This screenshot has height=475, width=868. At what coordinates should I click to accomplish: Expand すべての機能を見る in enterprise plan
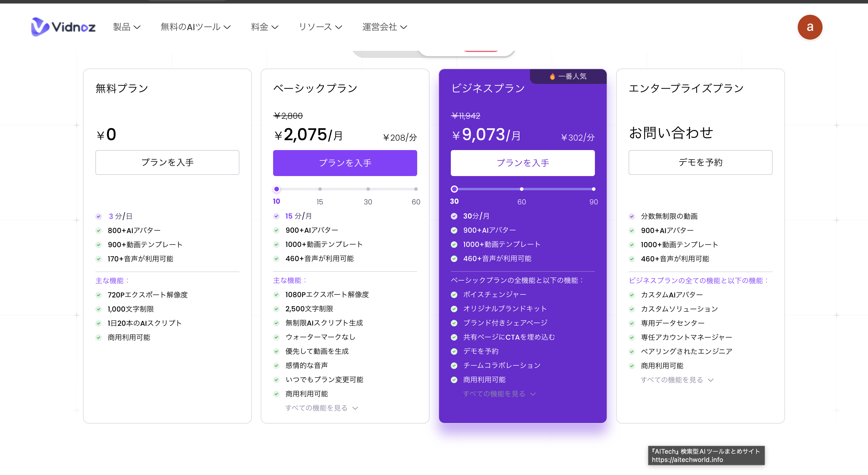677,380
